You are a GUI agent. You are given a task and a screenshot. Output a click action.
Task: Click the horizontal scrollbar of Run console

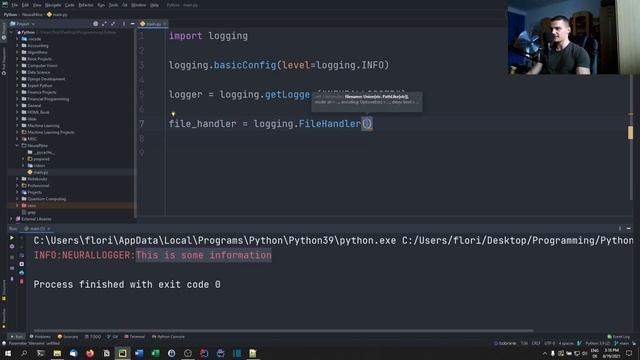click(283, 331)
